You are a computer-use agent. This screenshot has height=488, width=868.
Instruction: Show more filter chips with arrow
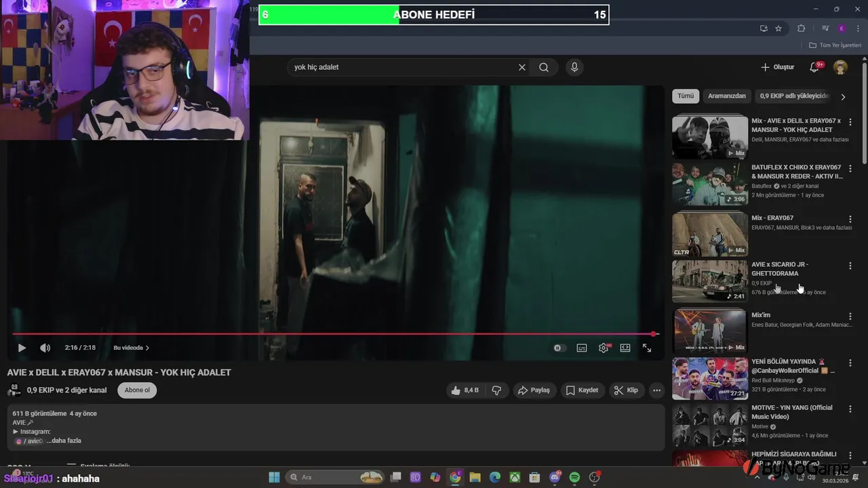[843, 97]
